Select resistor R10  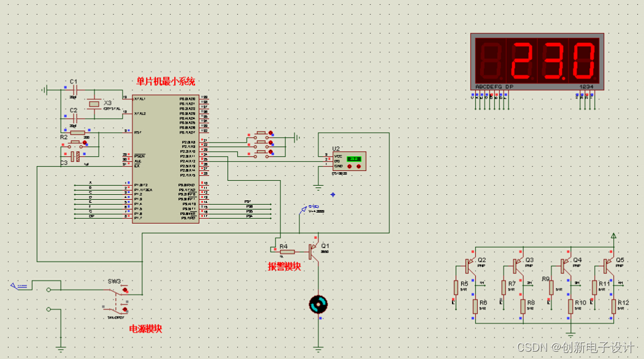point(570,306)
